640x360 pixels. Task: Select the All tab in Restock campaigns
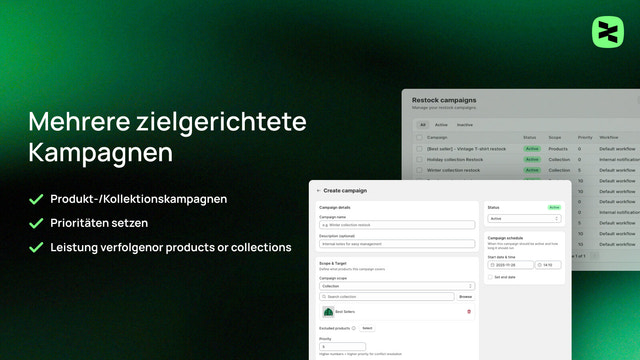423,125
